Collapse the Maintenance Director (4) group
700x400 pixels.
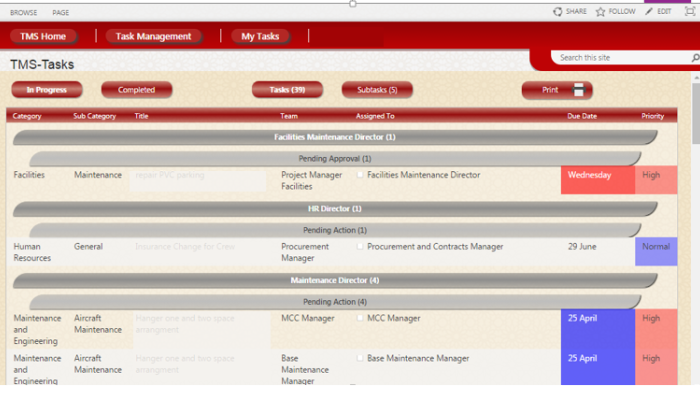335,280
